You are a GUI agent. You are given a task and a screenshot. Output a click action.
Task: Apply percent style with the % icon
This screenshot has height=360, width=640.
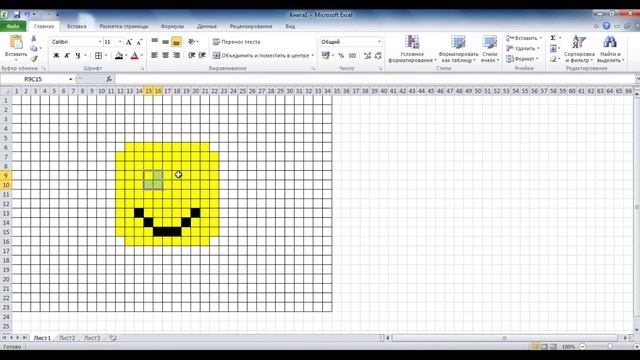341,55
